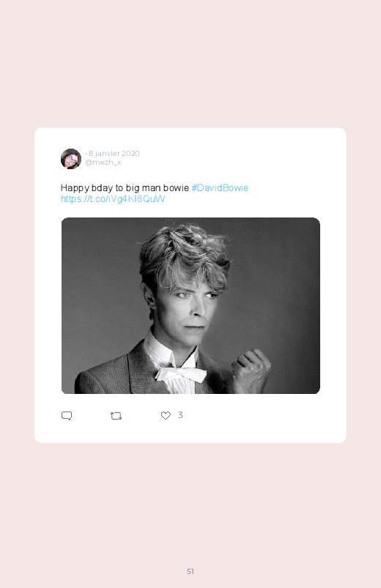Click the reply speech bubble icon
381x588 pixels.
click(67, 415)
